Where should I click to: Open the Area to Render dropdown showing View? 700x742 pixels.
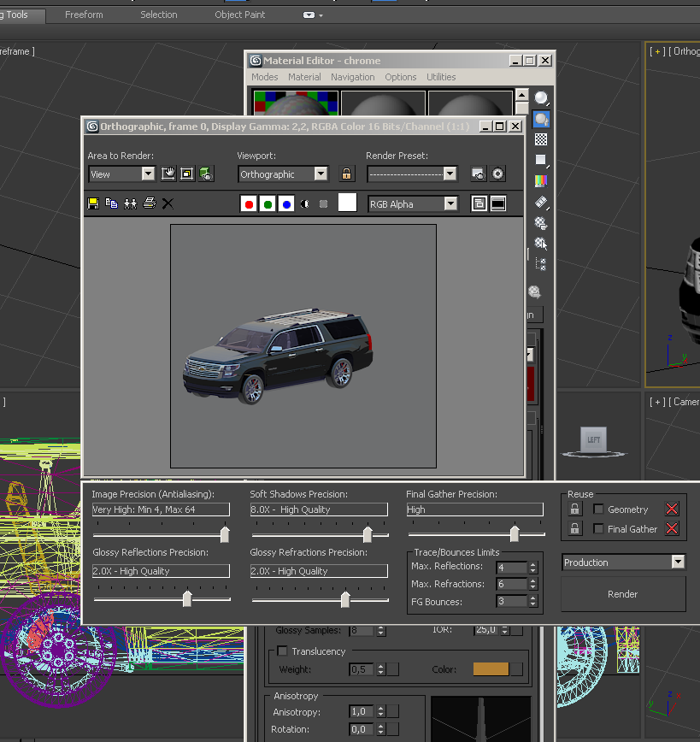click(121, 174)
